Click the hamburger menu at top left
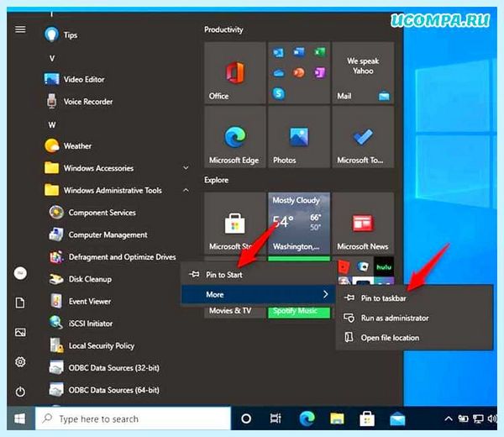This screenshot has height=437, width=504. pyautogui.click(x=20, y=29)
